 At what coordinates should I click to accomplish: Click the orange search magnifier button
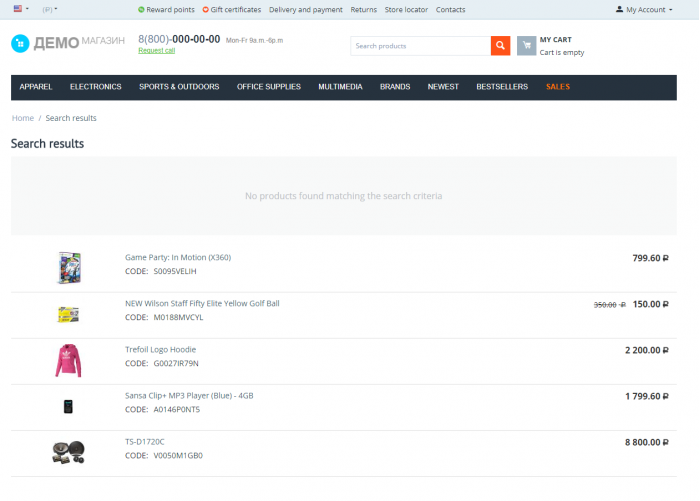(500, 46)
